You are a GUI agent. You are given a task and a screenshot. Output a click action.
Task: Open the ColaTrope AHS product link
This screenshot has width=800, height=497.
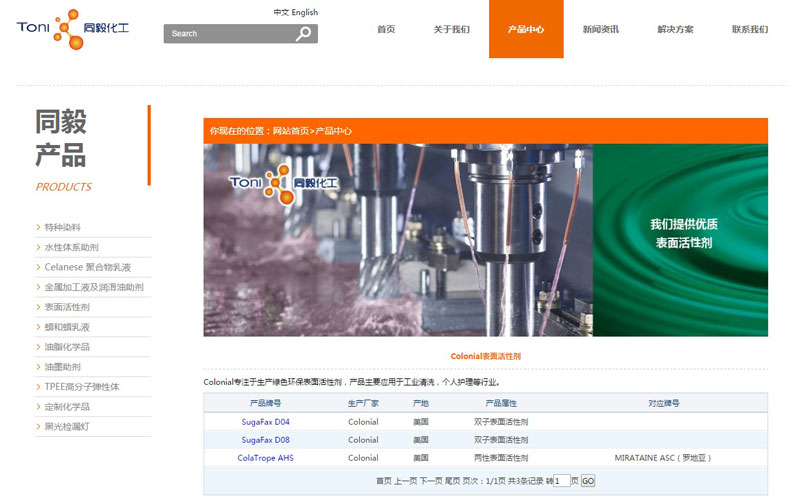265,458
